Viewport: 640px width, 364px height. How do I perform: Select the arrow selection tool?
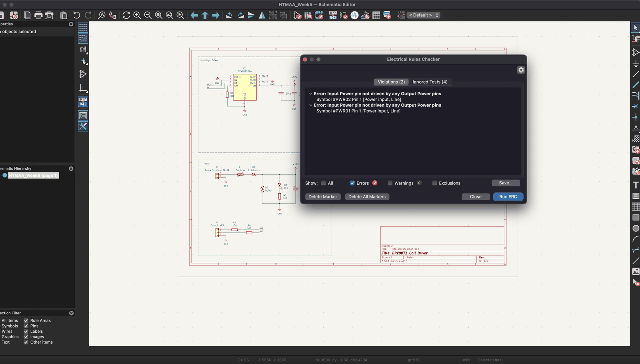point(636,28)
